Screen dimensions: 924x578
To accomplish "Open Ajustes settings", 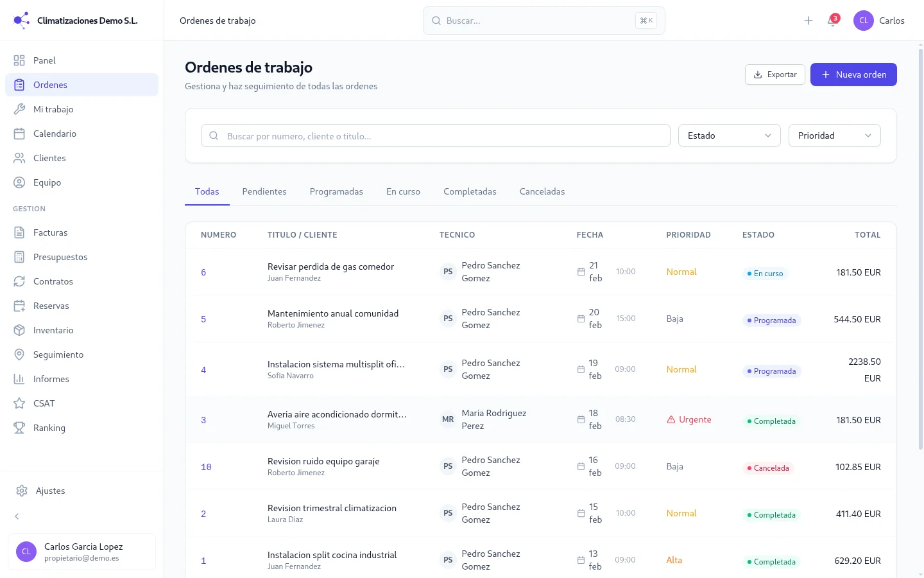I will point(49,490).
